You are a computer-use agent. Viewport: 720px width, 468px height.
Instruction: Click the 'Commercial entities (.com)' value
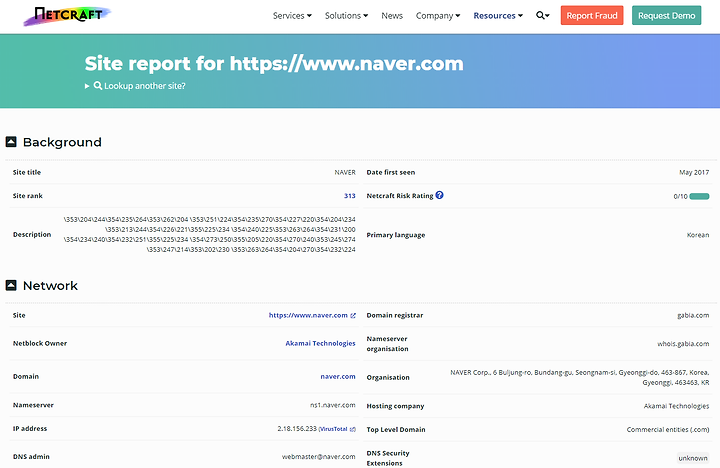(668, 429)
